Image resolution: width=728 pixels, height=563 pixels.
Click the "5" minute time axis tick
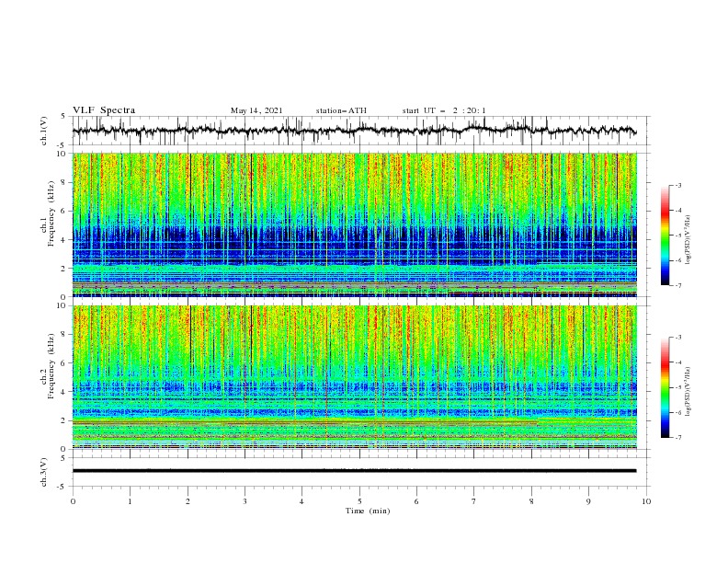pos(359,501)
